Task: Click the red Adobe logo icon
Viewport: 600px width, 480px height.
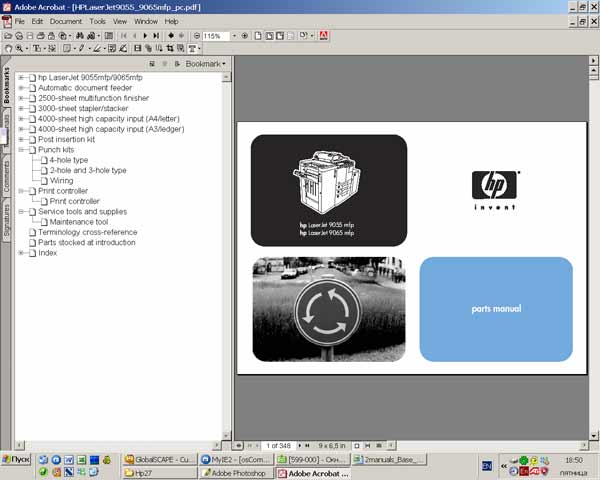Action: click(x=324, y=36)
